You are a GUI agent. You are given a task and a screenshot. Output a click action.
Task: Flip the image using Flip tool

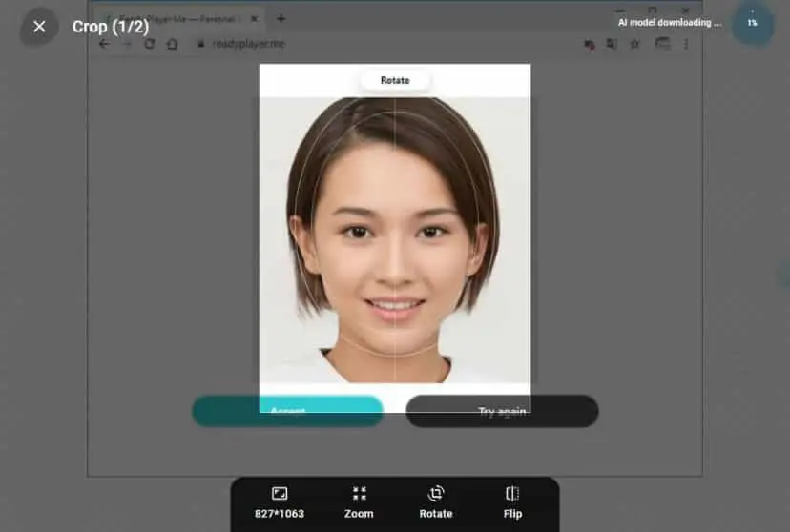click(512, 502)
